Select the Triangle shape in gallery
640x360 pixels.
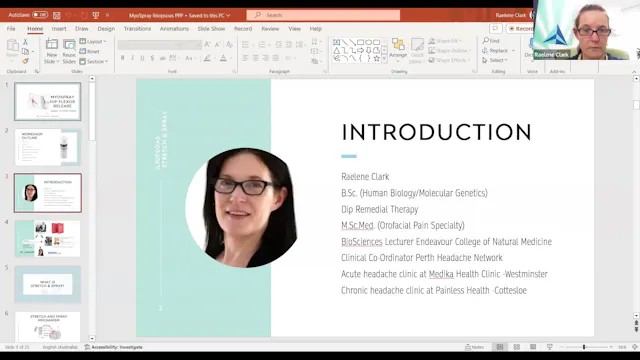pyautogui.click(x=336, y=51)
